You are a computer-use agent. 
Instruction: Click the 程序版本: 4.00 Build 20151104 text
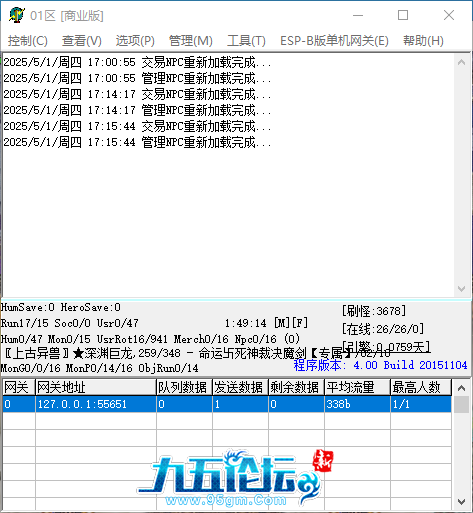coord(380,365)
